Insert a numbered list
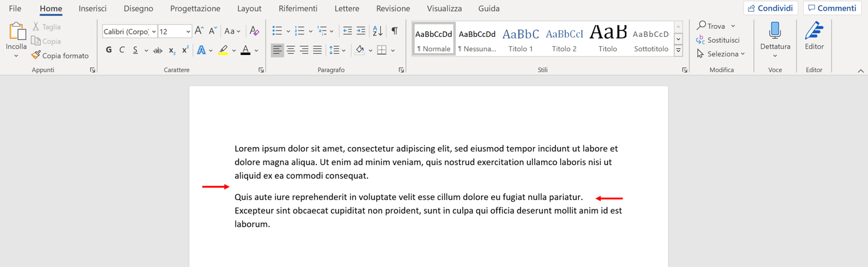This screenshot has width=868, height=267. pos(299,31)
